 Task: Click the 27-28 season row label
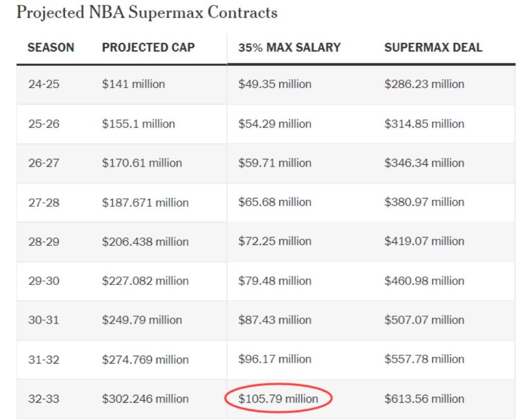click(x=44, y=202)
